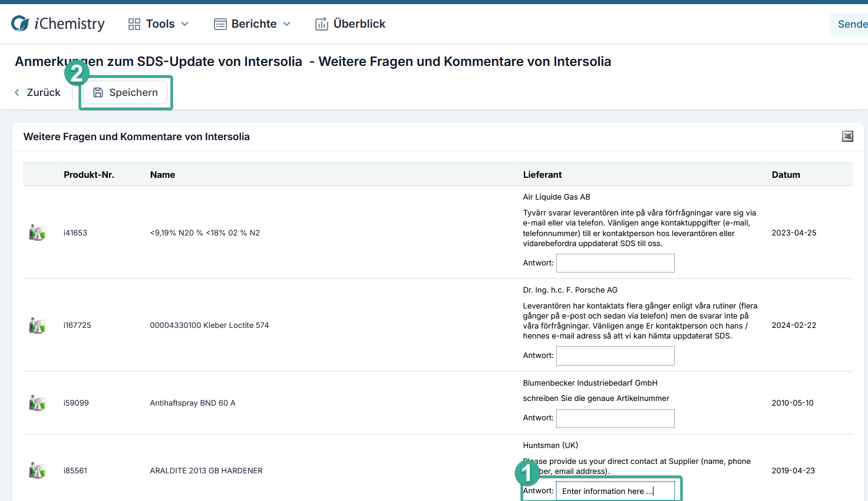Click date 2023-04-25
Screen dimensions: 868x501
[x=794, y=233]
